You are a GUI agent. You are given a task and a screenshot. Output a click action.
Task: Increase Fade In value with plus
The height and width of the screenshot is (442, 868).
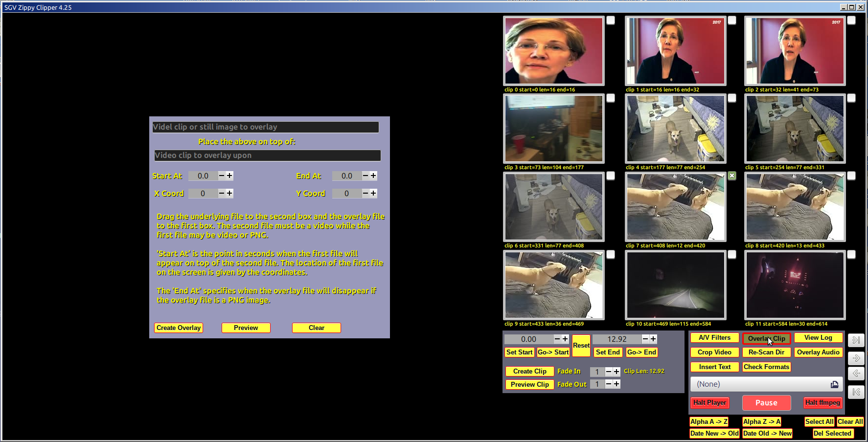tap(617, 372)
